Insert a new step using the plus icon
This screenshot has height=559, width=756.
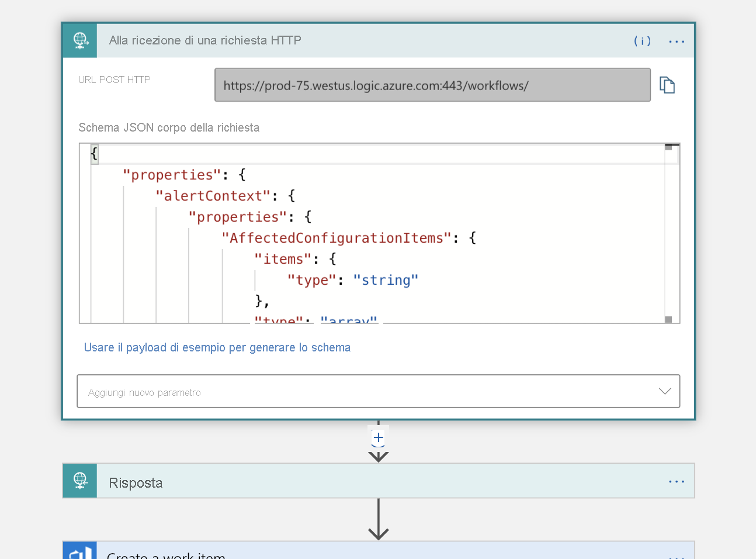(x=378, y=437)
